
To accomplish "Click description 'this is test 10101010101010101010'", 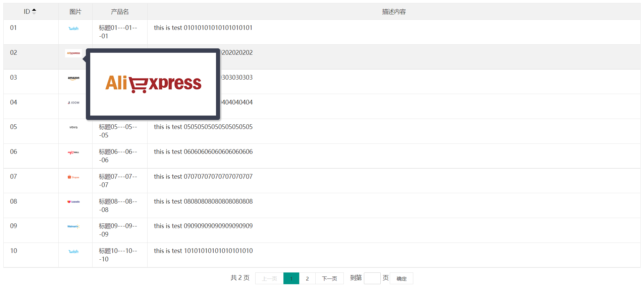I will click(x=203, y=251).
